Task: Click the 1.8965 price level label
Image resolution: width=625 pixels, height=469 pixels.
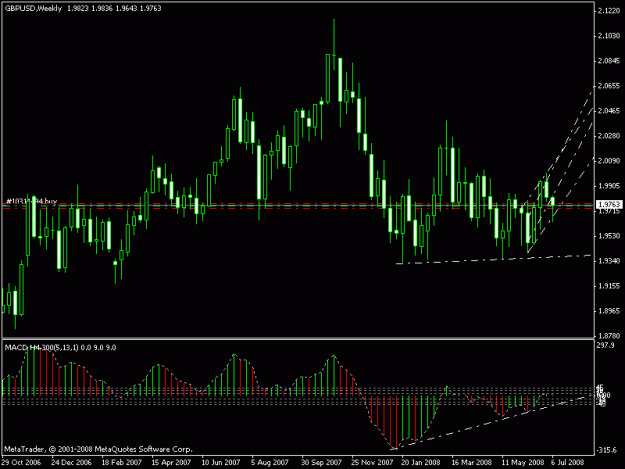Action: 609,311
